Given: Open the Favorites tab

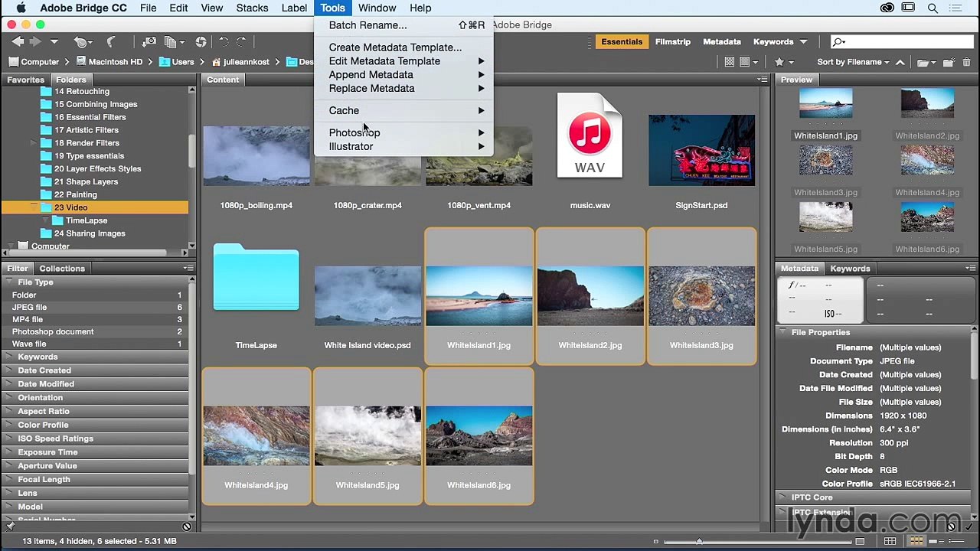Looking at the screenshot, I should pos(25,80).
